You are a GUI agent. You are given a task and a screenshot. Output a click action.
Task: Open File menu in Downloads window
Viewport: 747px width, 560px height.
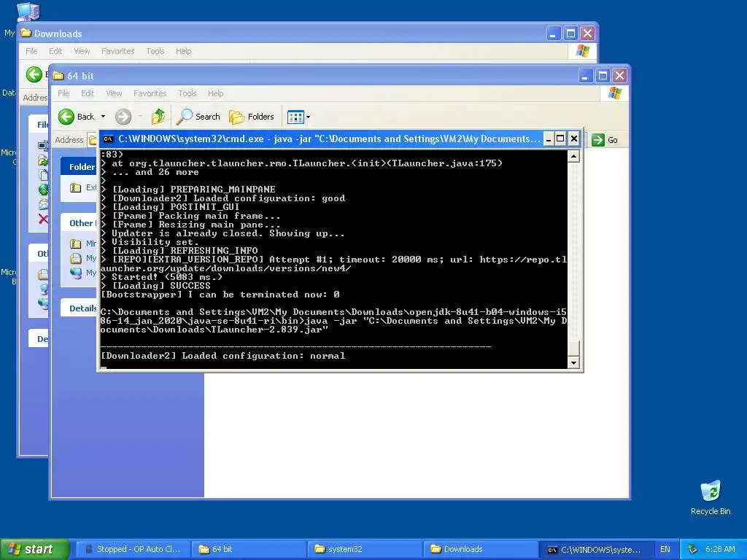tap(31, 51)
